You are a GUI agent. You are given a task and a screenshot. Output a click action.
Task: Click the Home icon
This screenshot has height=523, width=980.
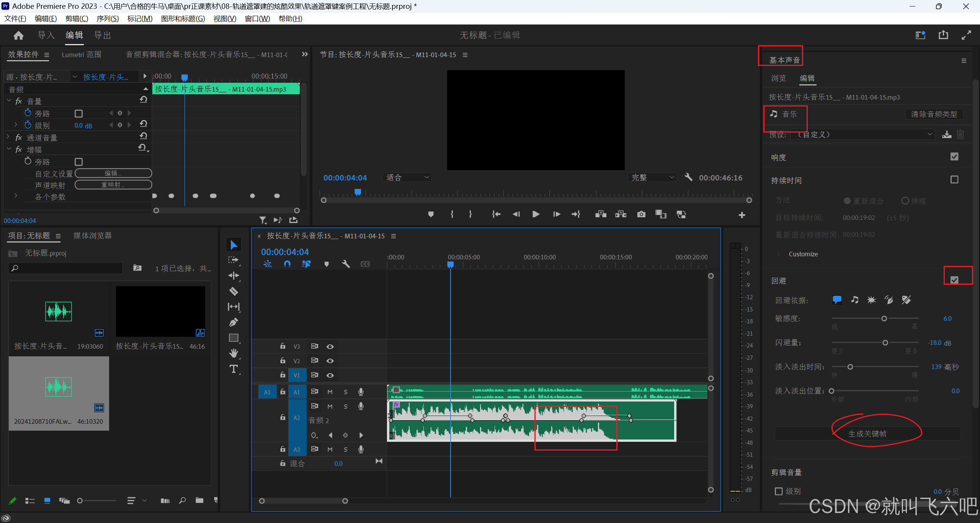click(x=18, y=36)
